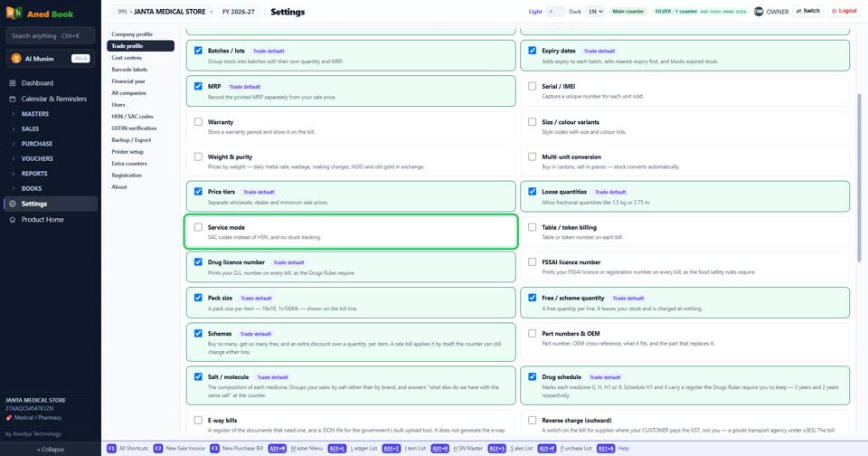Open the HSN / SAC codes tab
This screenshot has width=868, height=456.
(141, 117)
